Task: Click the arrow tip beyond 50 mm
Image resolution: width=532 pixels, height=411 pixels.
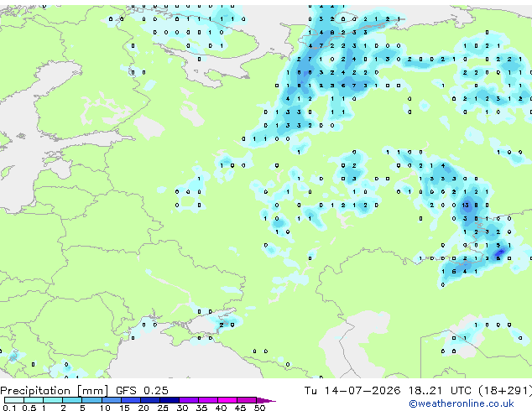Action: point(266,400)
